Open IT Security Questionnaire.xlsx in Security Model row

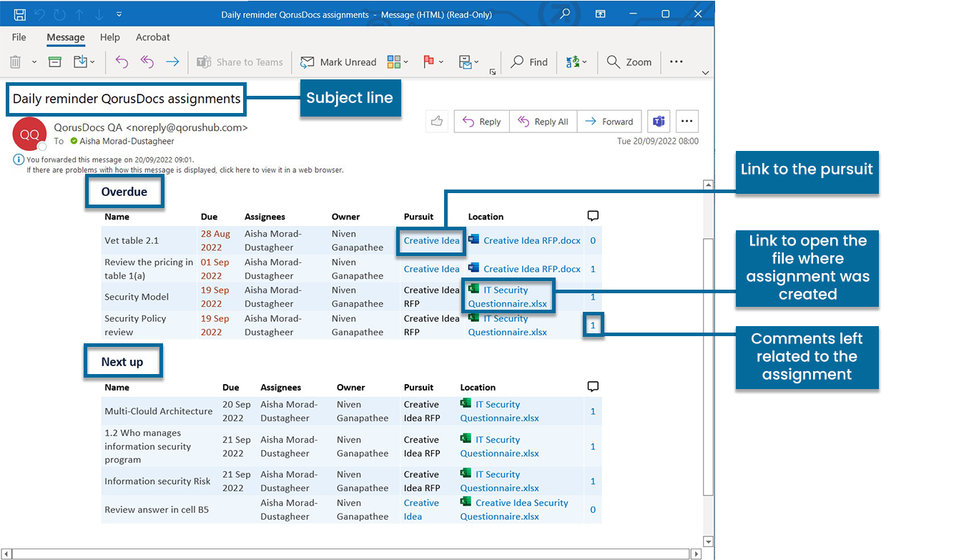(x=508, y=297)
